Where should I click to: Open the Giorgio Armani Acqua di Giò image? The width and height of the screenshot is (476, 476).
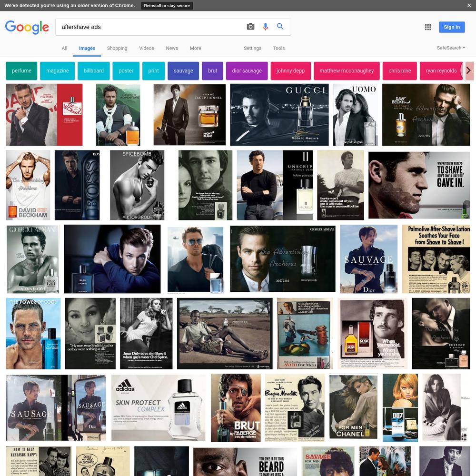pos(32,259)
